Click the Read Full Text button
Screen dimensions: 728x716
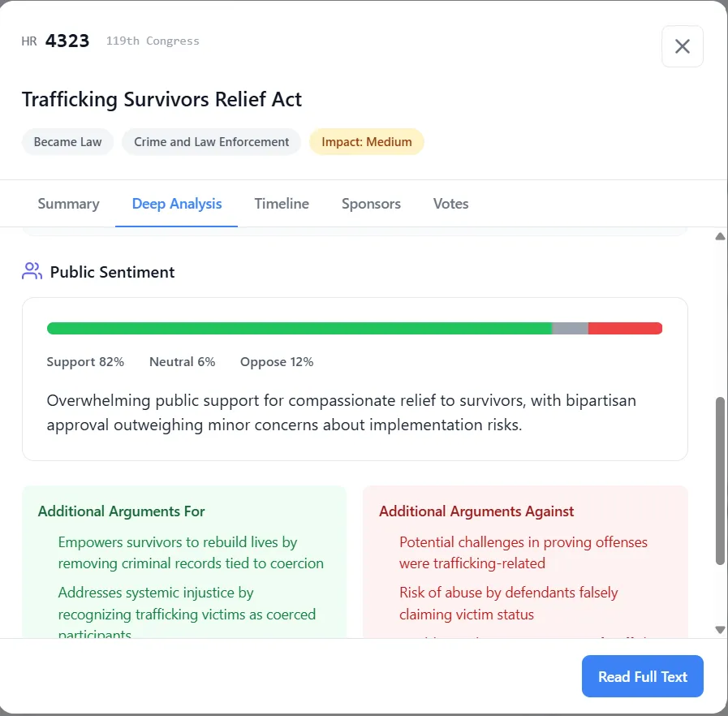click(642, 675)
